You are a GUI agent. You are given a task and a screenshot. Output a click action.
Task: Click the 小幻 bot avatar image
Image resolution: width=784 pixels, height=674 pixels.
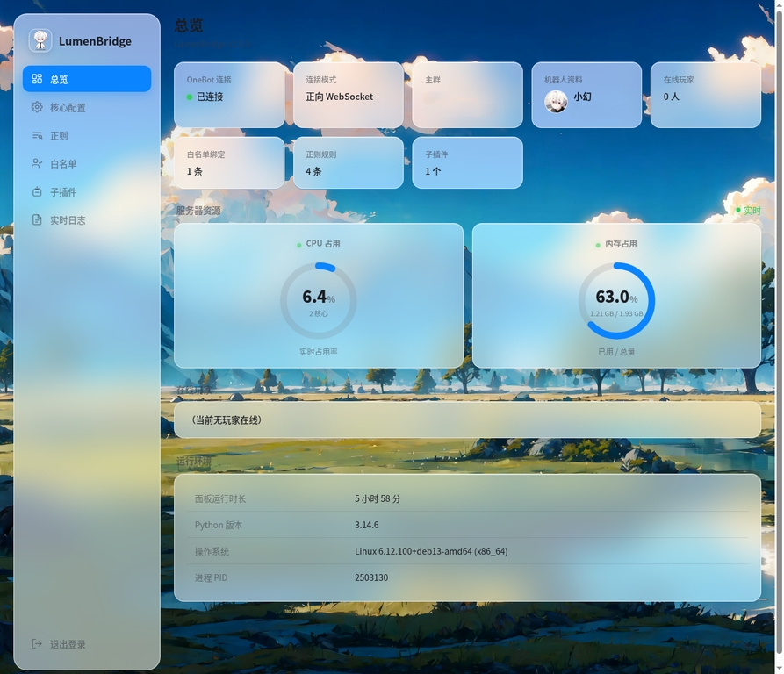tap(556, 102)
